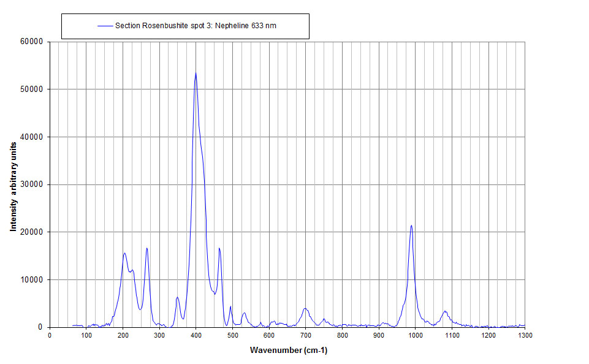The height and width of the screenshot is (364, 589).
Task: Click the small peak near 700 wavenumber
Action: click(305, 309)
